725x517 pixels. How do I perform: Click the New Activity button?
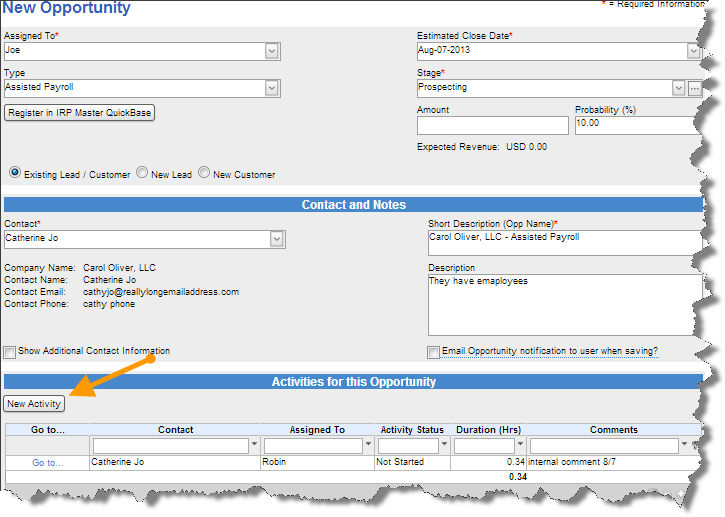(34, 404)
